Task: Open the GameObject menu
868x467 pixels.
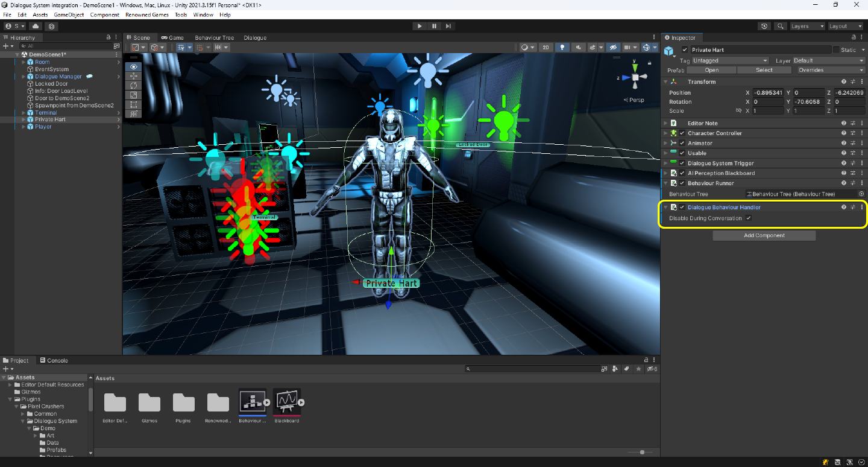Action: (69, 14)
